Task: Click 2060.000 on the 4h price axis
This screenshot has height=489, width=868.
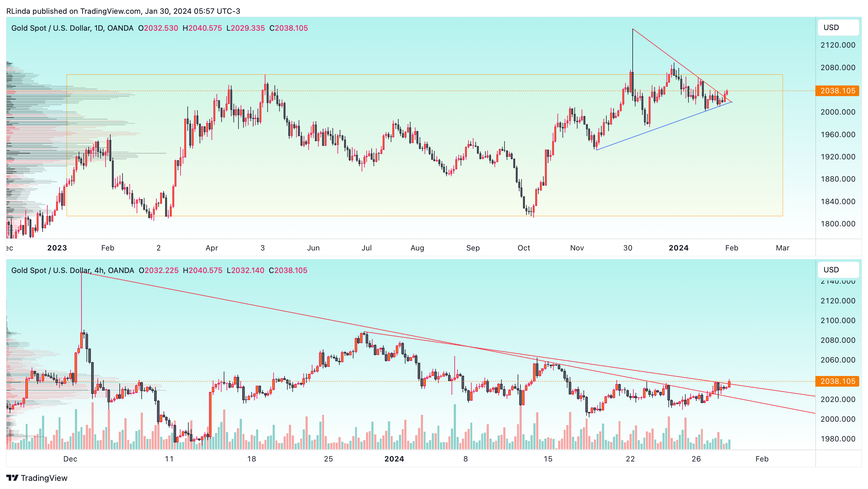Action: click(838, 360)
